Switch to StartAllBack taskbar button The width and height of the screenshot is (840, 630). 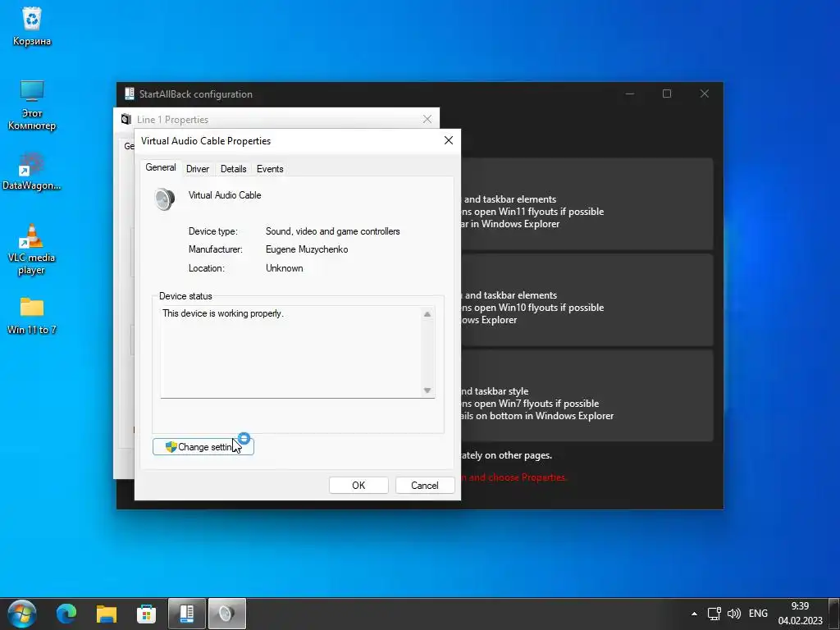tap(186, 614)
